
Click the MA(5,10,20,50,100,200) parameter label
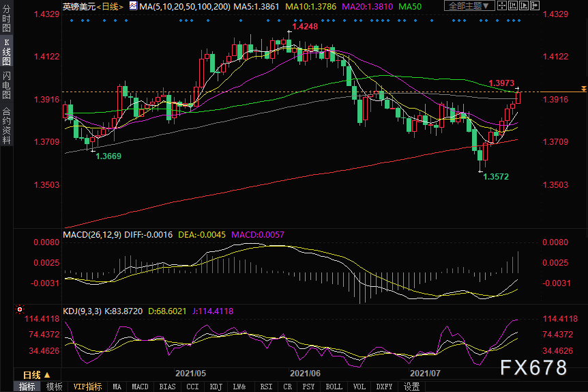[184, 6]
